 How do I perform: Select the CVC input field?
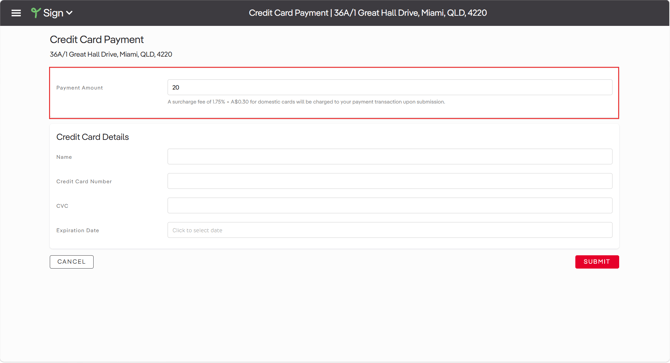tap(390, 205)
